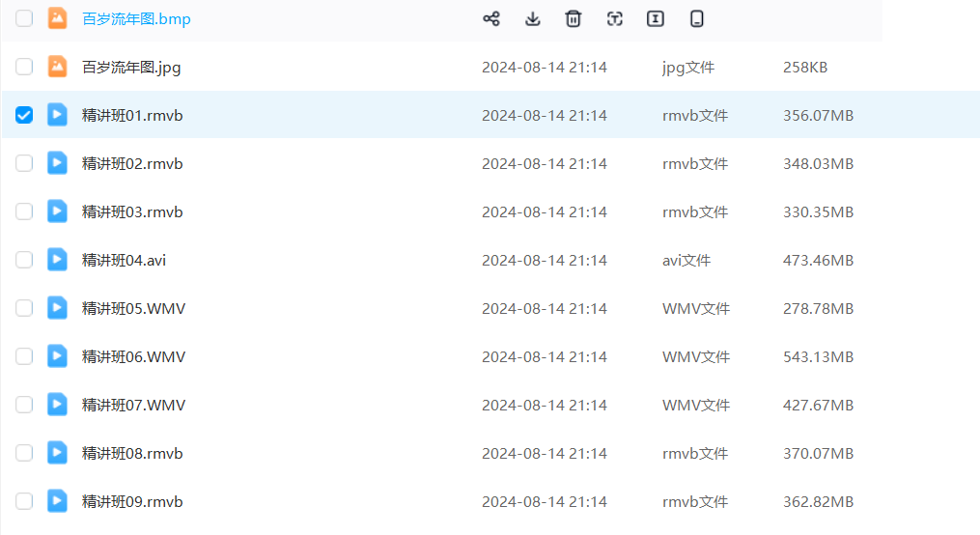Click the video icon next to 精讲班07.WMV
Viewport: 980px width, 535px height.
point(58,405)
